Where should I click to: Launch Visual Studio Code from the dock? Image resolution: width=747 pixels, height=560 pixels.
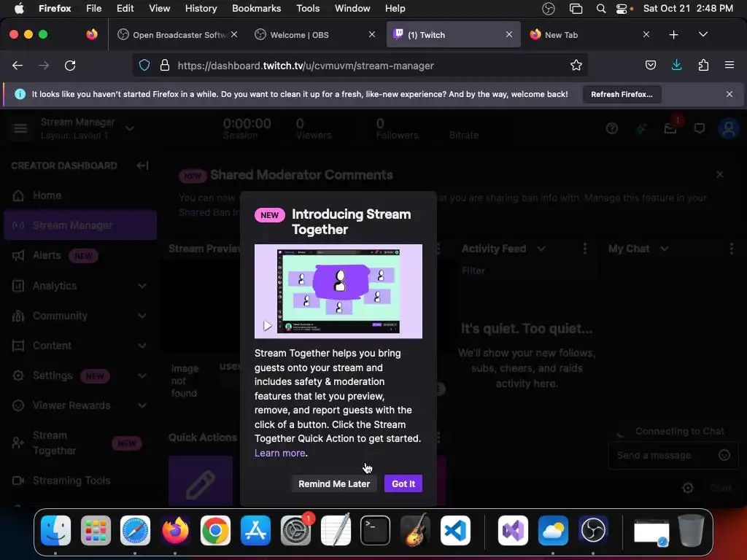pos(455,530)
